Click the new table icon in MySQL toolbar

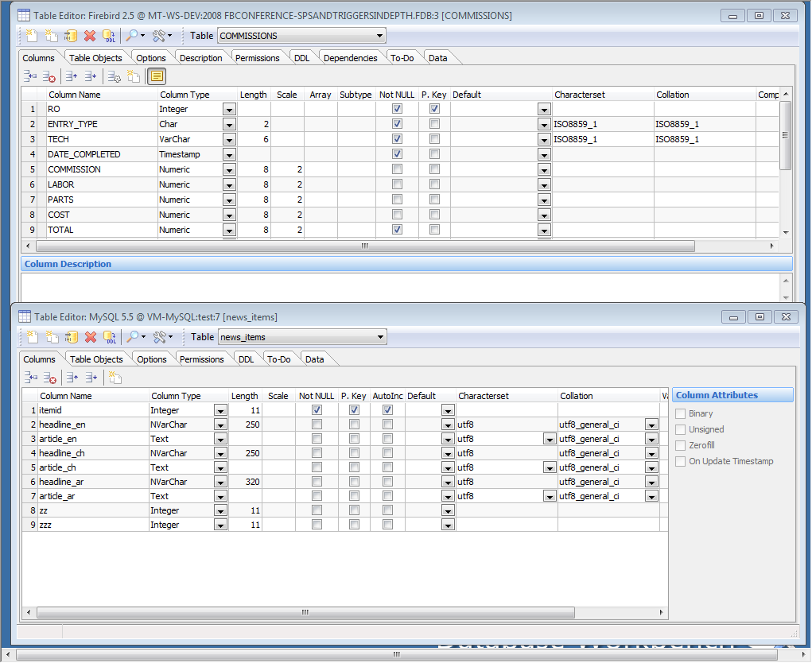pyautogui.click(x=31, y=337)
